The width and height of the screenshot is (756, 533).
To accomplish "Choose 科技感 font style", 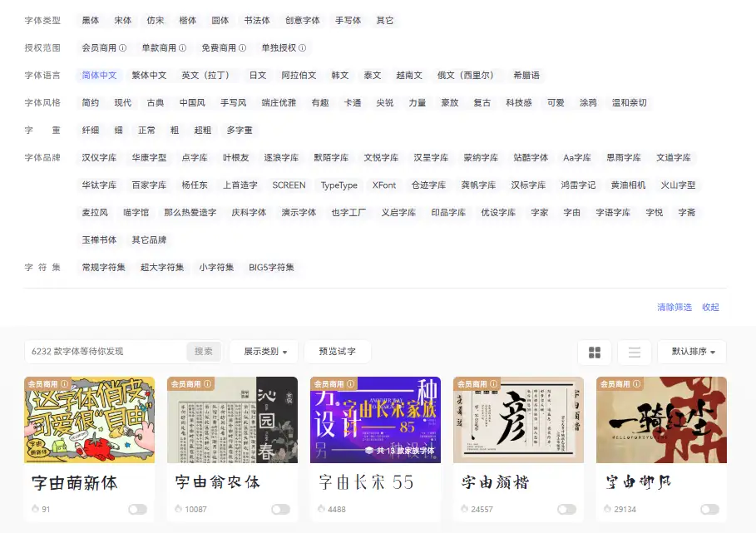I will point(518,102).
